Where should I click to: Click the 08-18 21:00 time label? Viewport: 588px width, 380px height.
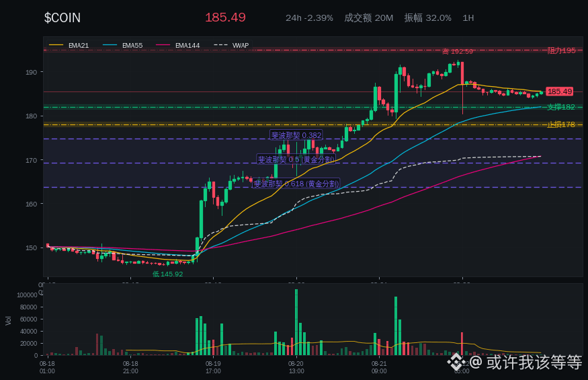[130, 367]
